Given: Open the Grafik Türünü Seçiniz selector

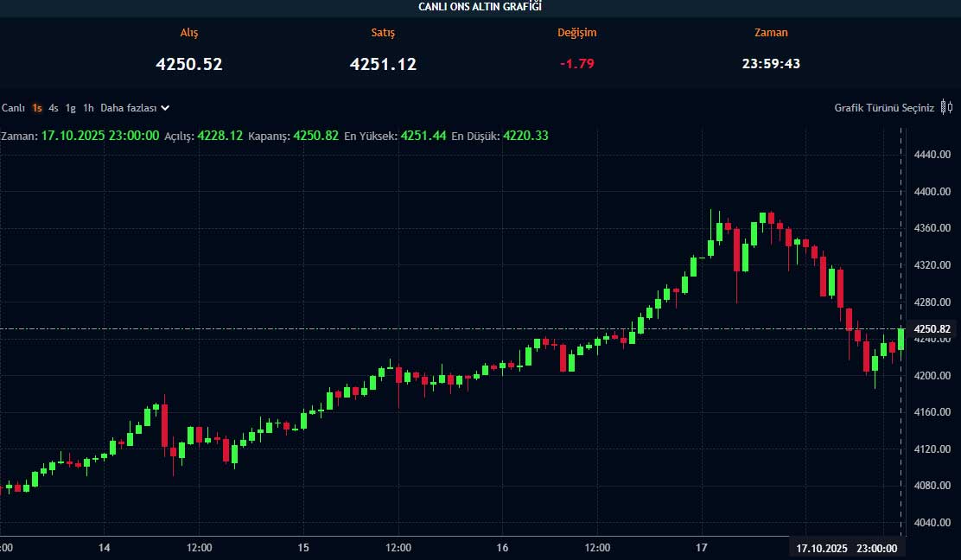Looking at the screenshot, I should click(x=883, y=108).
